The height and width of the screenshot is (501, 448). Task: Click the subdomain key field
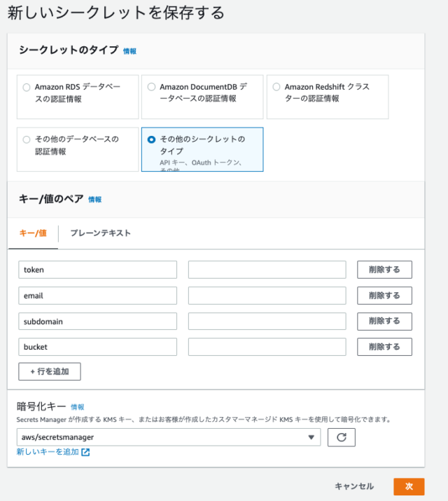(x=97, y=322)
